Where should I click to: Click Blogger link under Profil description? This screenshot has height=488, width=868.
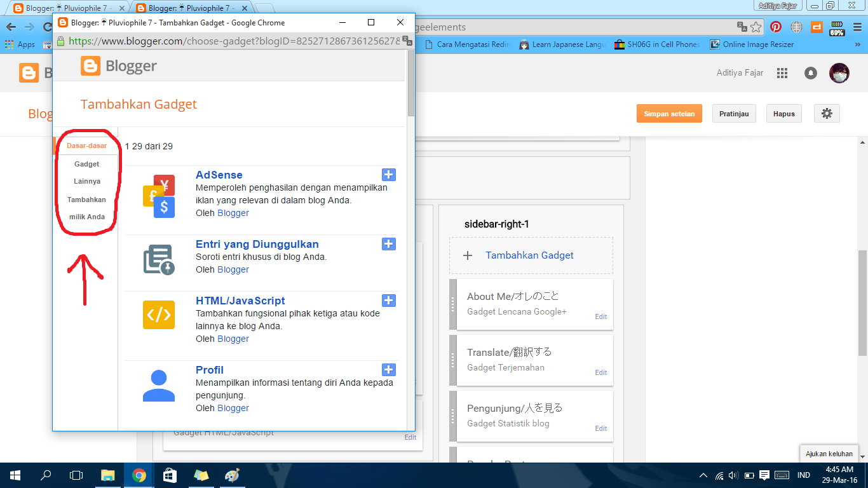[x=233, y=408]
